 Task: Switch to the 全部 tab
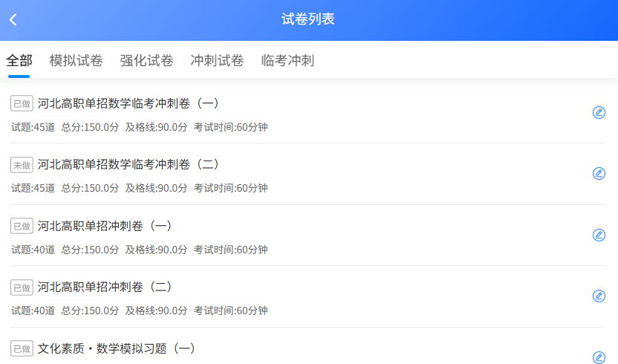coord(19,61)
